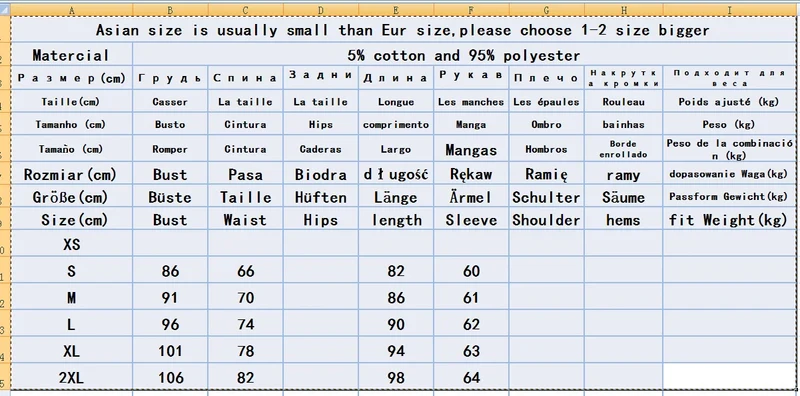Select the XS size row cell
This screenshot has width=800, height=396.
[x=71, y=244]
